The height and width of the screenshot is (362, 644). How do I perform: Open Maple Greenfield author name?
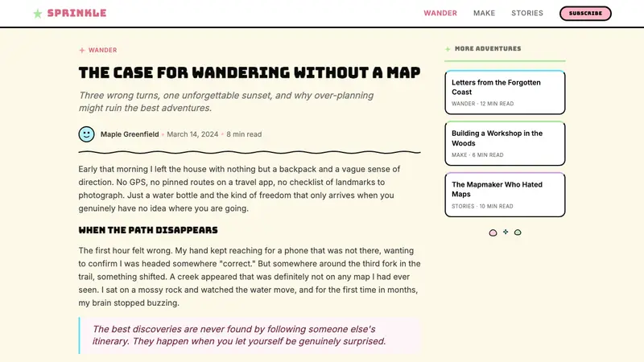130,134
